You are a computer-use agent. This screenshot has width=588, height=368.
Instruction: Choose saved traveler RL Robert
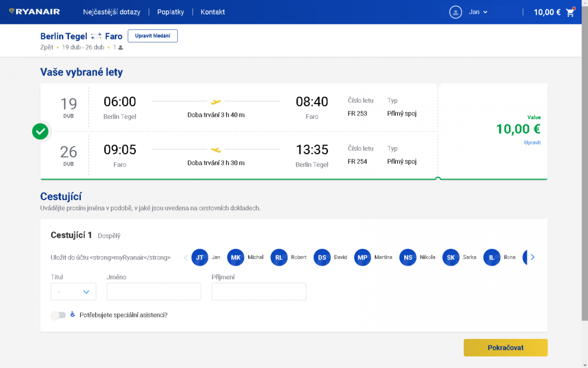(279, 257)
